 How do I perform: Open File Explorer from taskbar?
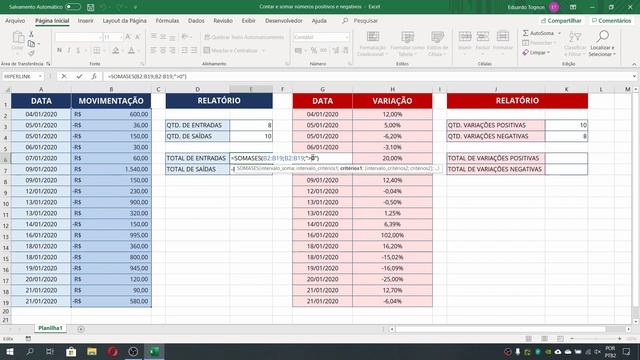pyautogui.click(x=92, y=351)
